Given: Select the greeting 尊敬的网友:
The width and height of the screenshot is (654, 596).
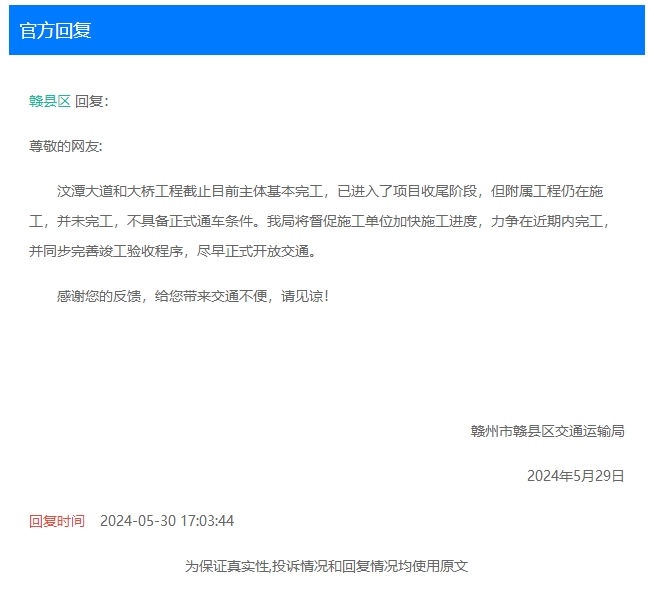Looking at the screenshot, I should click(65, 146).
